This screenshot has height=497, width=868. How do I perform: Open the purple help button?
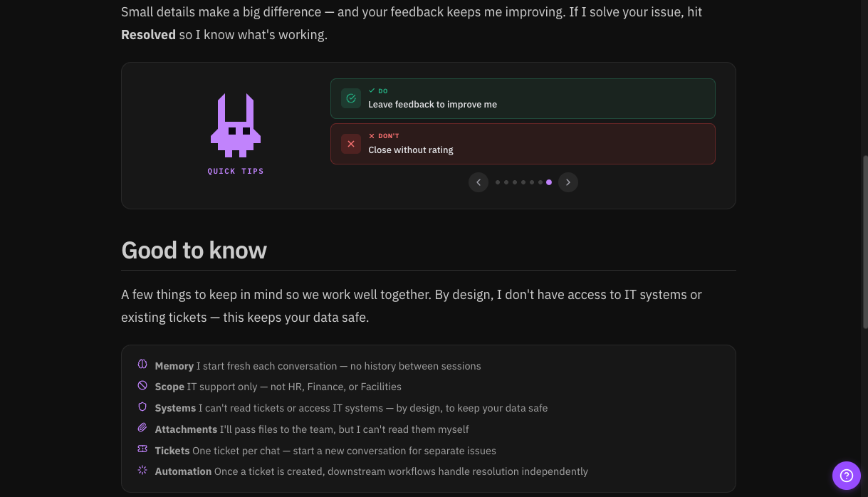[846, 476]
